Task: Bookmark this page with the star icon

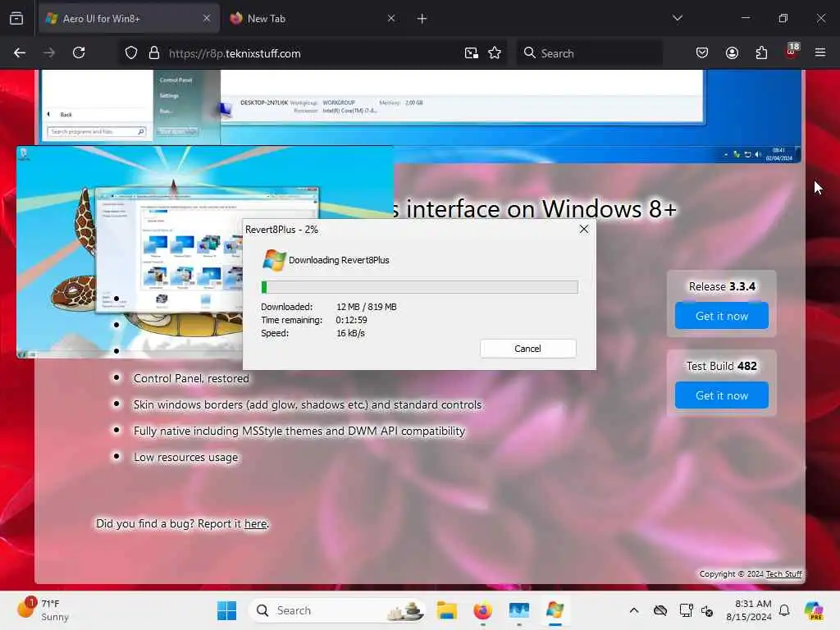Action: point(495,53)
